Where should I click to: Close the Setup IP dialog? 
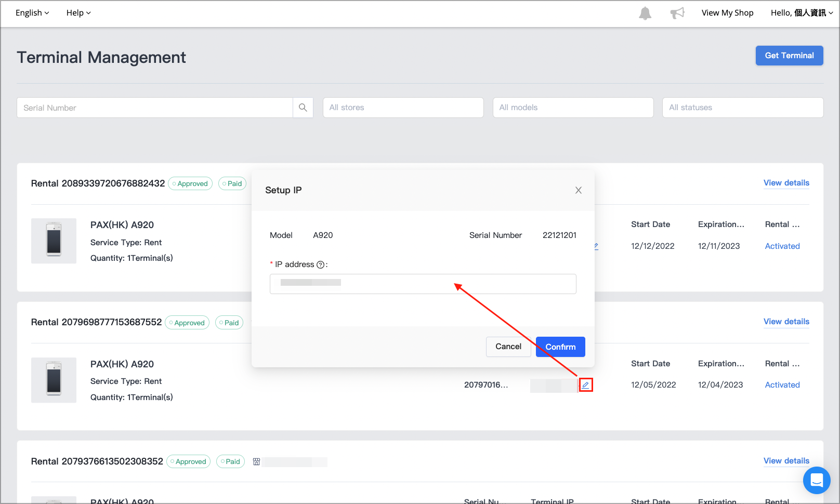pyautogui.click(x=579, y=190)
